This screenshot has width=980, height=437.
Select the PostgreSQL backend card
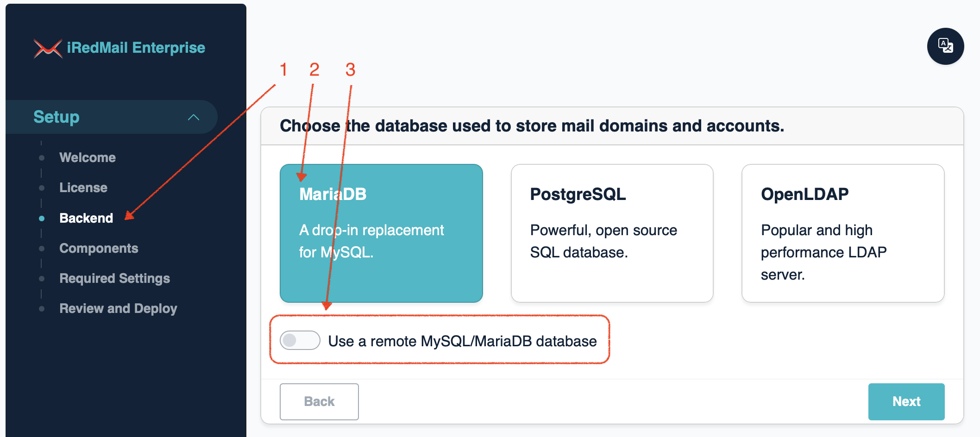coord(612,233)
